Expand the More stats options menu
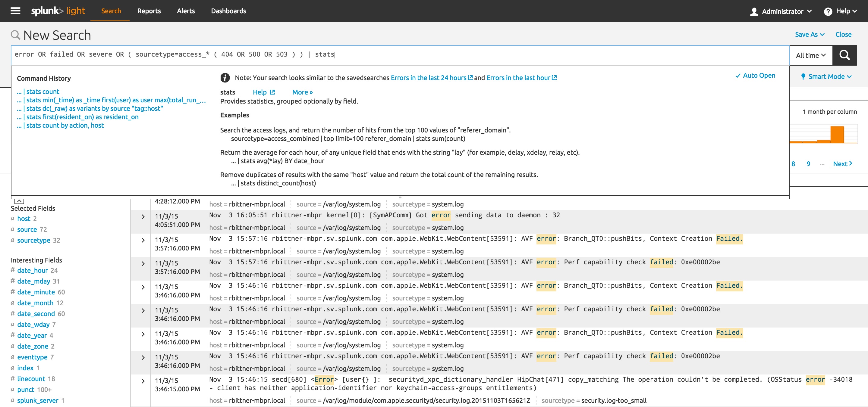This screenshot has height=407, width=868. click(303, 92)
